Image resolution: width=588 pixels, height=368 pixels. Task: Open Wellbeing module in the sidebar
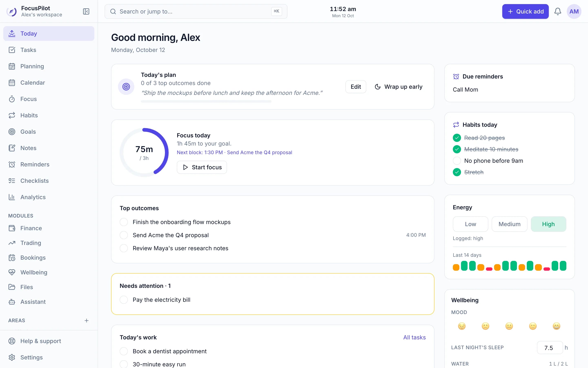(x=49, y=272)
